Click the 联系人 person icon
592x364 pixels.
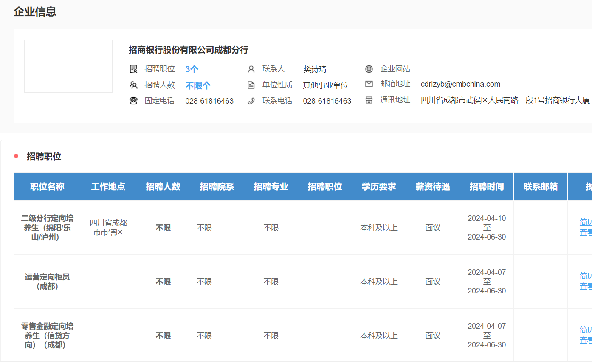[251, 69]
